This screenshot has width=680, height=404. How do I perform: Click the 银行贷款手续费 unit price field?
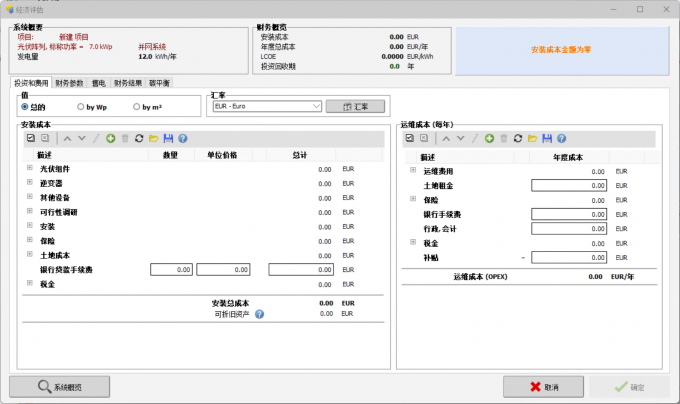[x=223, y=270]
